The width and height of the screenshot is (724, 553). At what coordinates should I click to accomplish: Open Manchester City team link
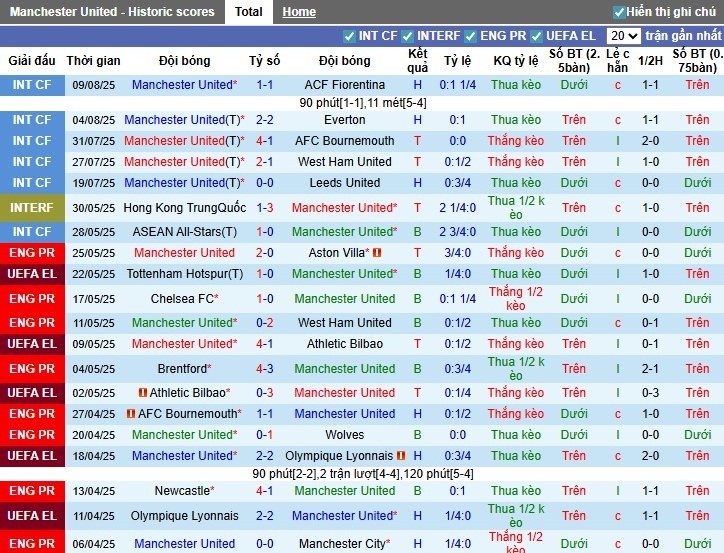click(x=344, y=544)
